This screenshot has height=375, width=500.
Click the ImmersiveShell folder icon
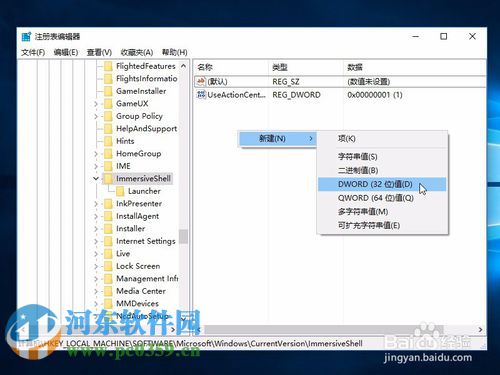[x=108, y=179]
